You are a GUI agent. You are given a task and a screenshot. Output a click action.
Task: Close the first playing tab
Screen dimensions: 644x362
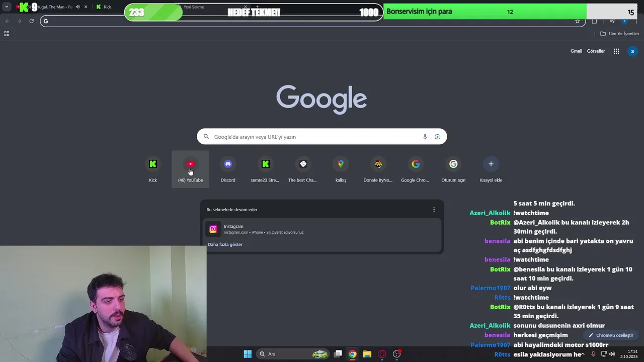(x=86, y=7)
